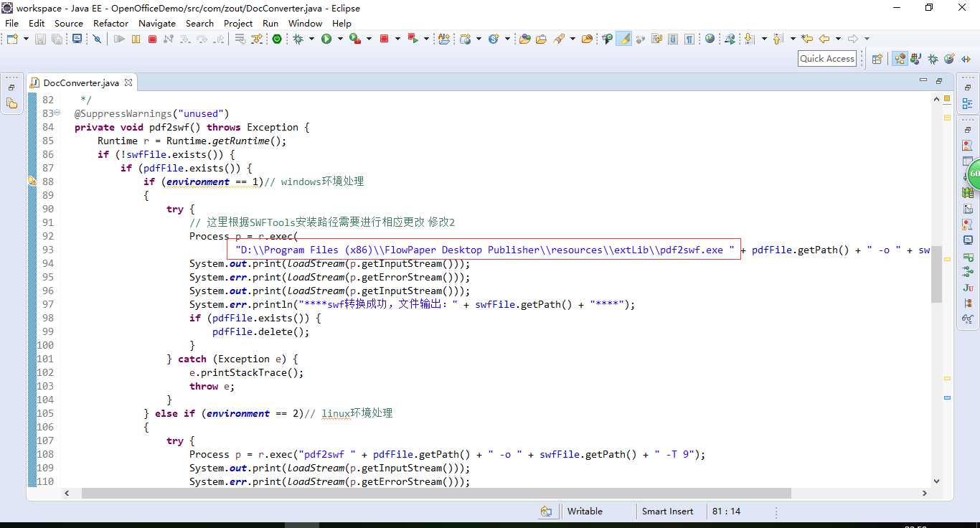The image size is (980, 528).
Task: Click the Save icon in toolbar
Action: (x=40, y=39)
